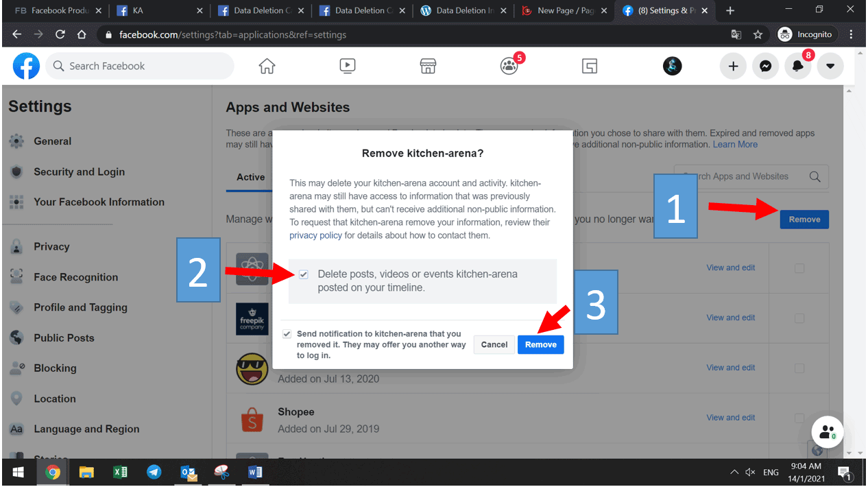Switch to the KA browser tab
This screenshot has width=868, height=487.
point(160,11)
